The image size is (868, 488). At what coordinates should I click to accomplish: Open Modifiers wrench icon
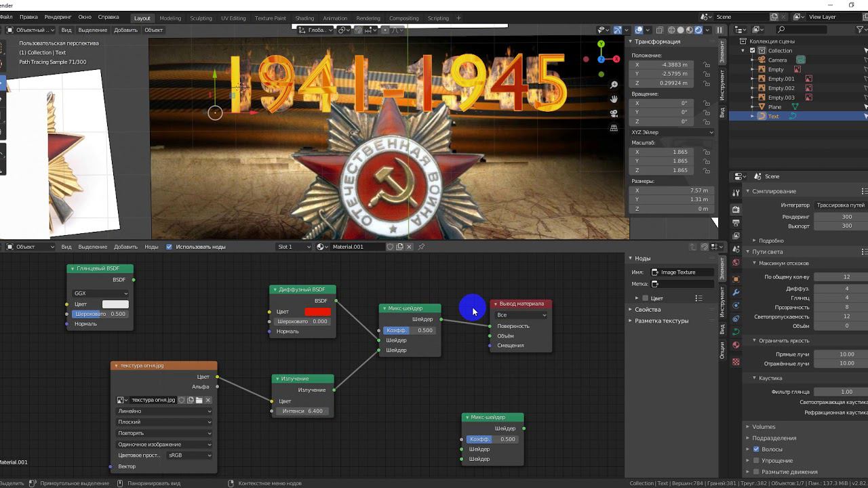click(x=736, y=292)
